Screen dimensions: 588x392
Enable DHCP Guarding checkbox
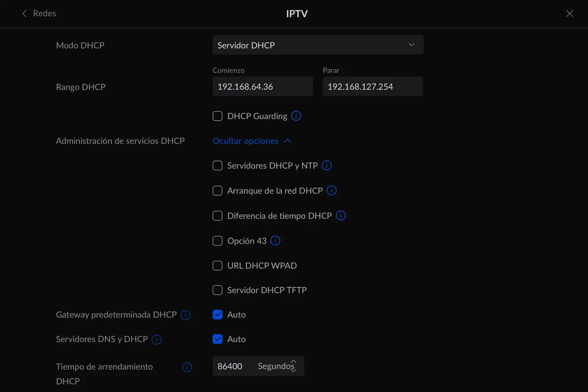[218, 116]
